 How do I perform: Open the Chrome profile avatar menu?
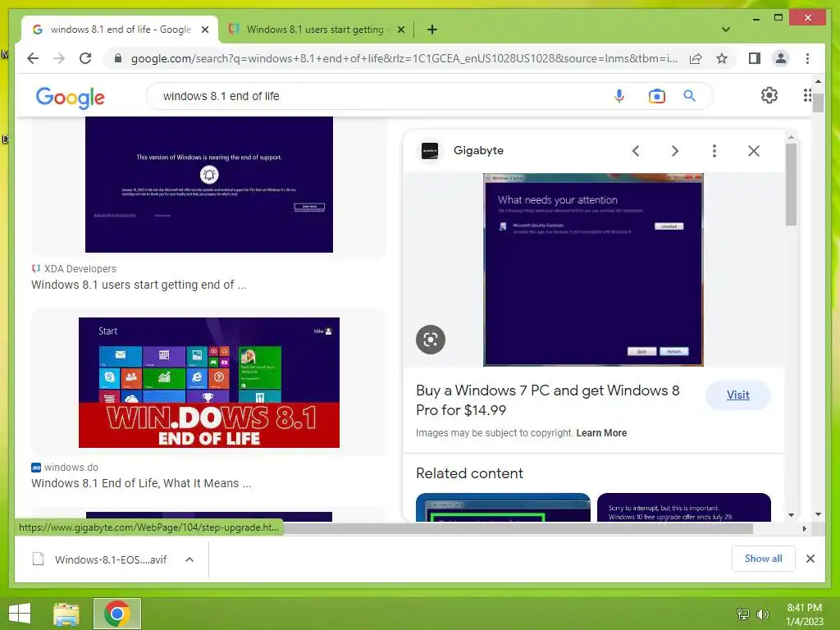(781, 58)
